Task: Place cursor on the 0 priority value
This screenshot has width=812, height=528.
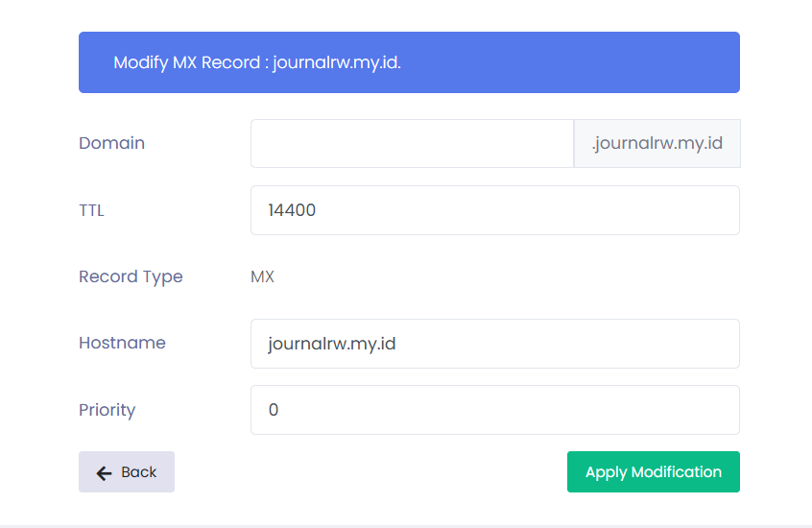Action: pos(274,410)
